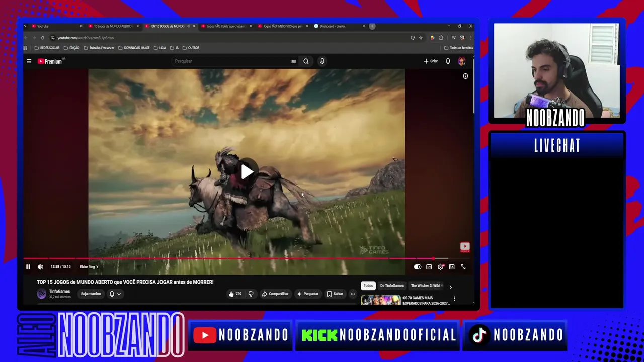Enter fullscreen mode
The width and height of the screenshot is (644, 362).
463,267
